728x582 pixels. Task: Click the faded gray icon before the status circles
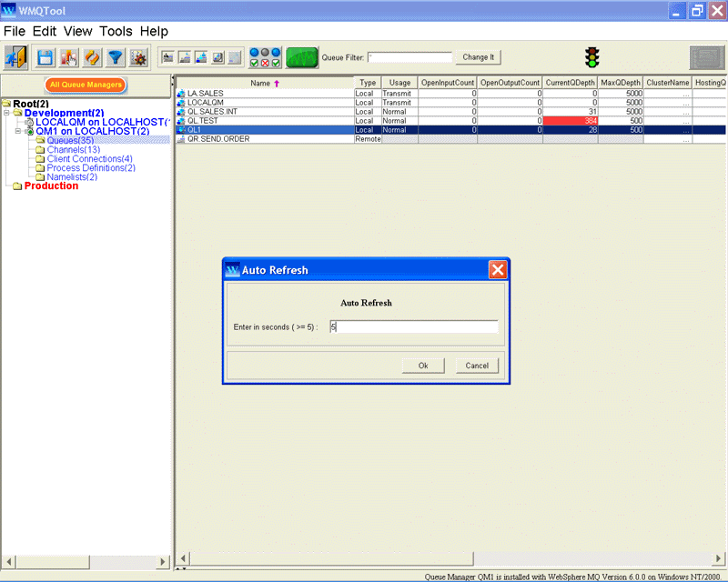click(x=235, y=57)
